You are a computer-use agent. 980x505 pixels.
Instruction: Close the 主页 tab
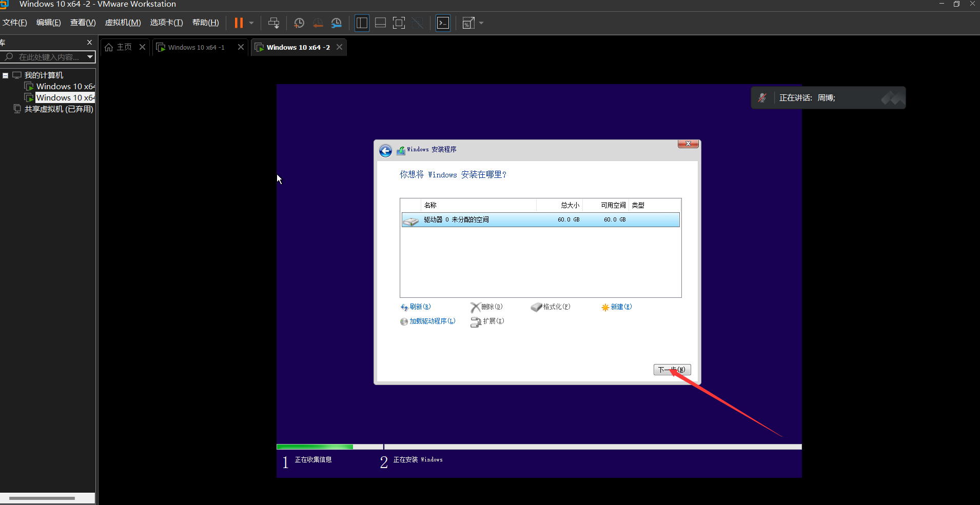tap(143, 47)
